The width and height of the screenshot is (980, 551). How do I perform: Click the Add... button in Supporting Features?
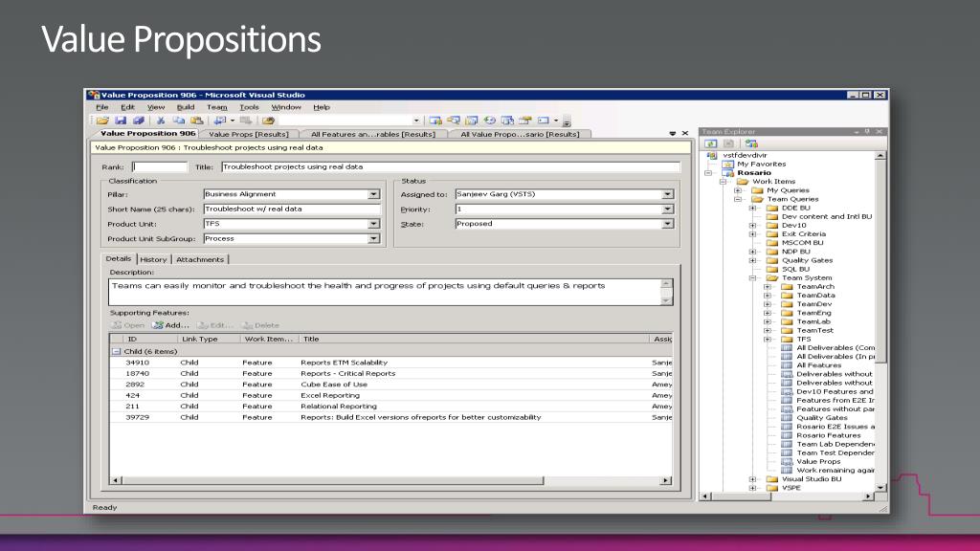coord(170,325)
